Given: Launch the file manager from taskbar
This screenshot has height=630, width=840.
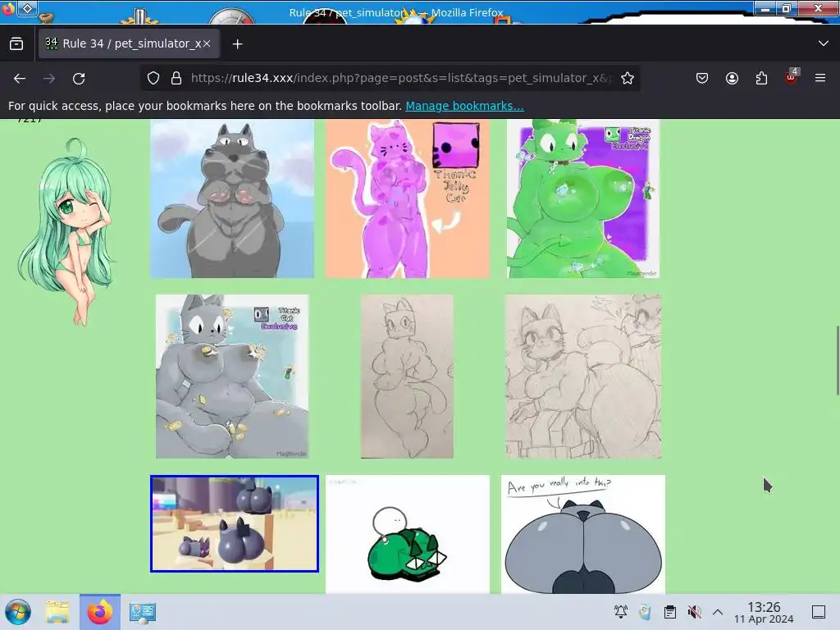Looking at the screenshot, I should (57, 612).
